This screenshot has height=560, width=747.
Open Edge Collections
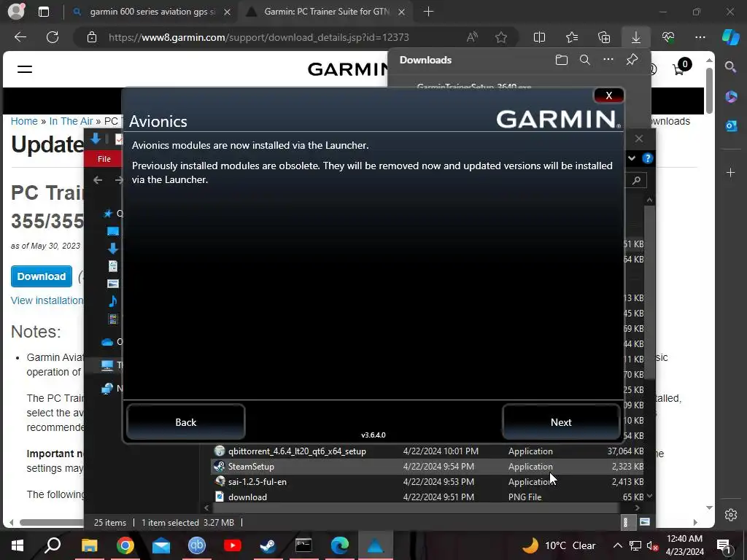coord(604,37)
